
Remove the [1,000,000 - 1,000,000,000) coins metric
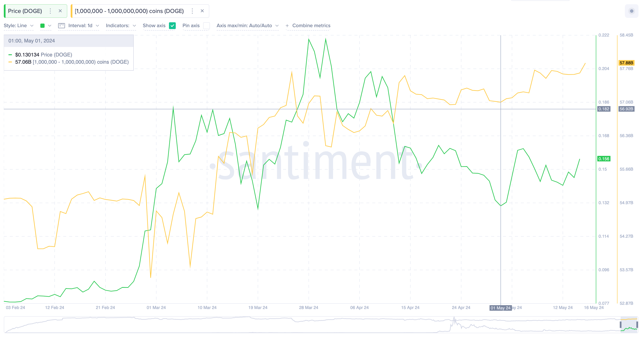202,11
